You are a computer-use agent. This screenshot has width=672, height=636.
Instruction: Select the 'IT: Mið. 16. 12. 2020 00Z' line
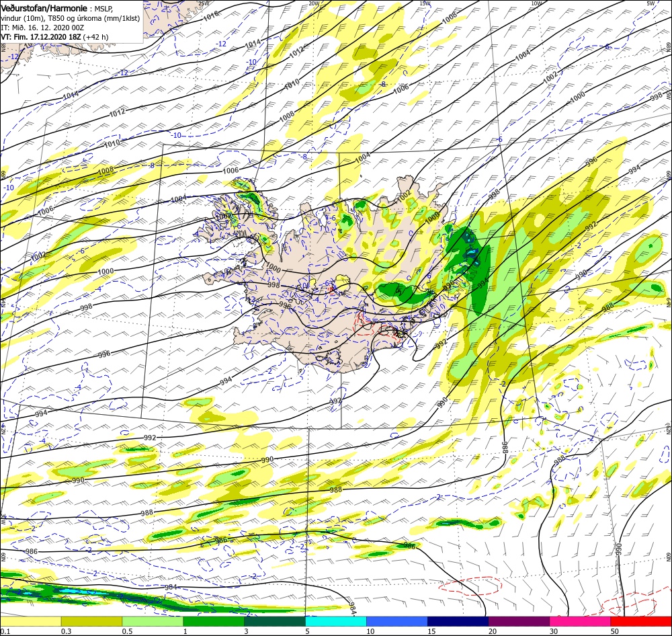click(42, 28)
